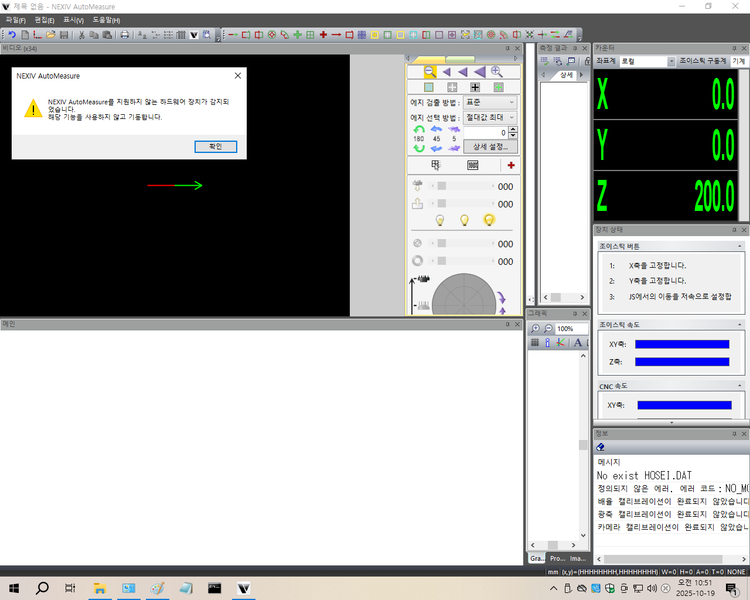Click the rotate 180 degrees counterclockwise icon

coord(418,130)
